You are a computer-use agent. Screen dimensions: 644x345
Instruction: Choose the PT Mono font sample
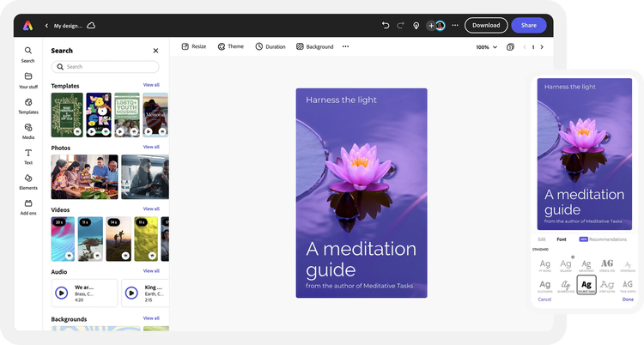point(545,265)
